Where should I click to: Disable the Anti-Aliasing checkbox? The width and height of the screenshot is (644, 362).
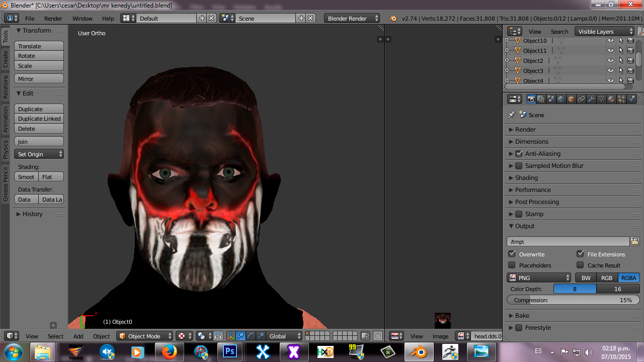(519, 153)
